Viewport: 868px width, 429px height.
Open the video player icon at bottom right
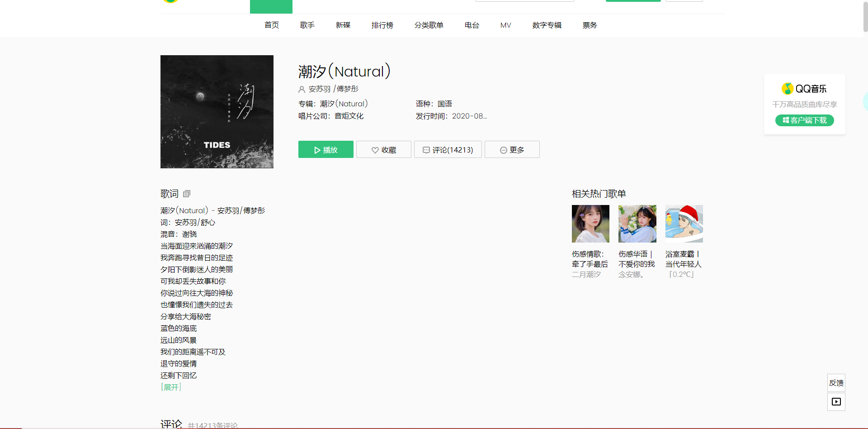[836, 402]
